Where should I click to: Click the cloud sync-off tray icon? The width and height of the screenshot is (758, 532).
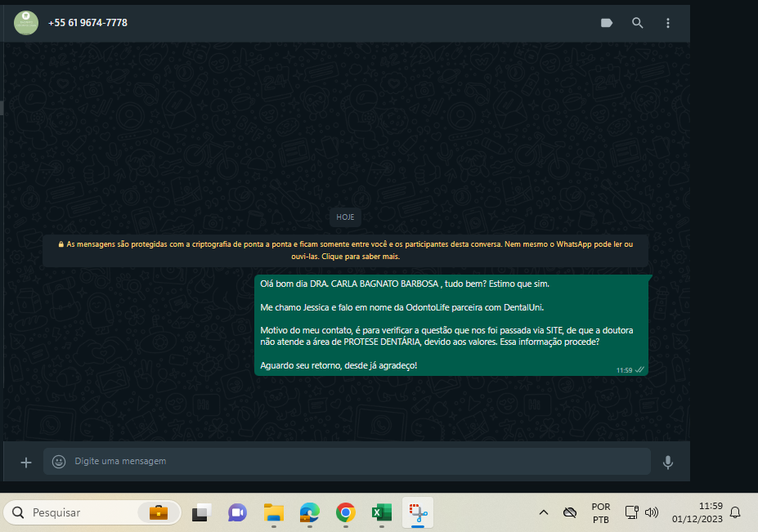(x=570, y=512)
